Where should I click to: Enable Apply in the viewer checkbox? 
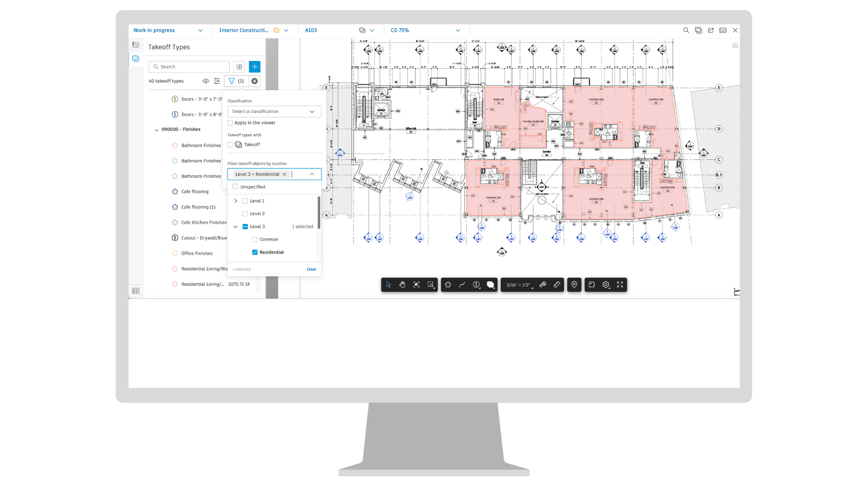230,123
